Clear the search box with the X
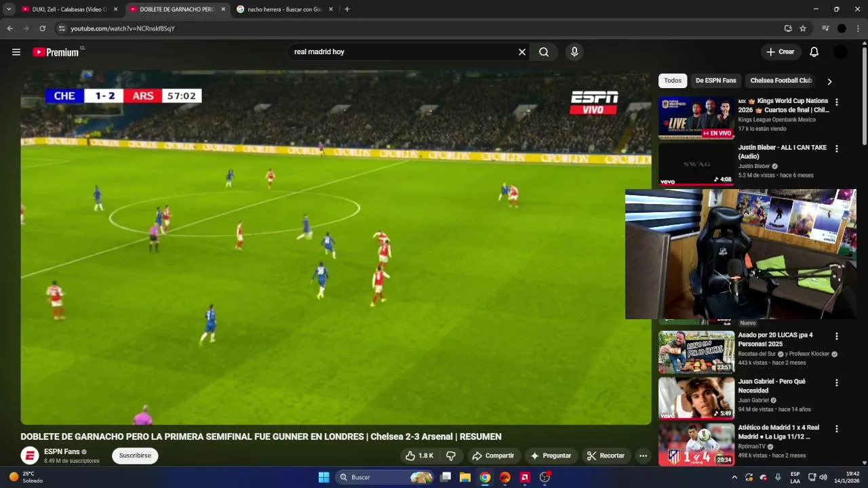Image resolution: width=868 pixels, height=488 pixels. (x=522, y=52)
